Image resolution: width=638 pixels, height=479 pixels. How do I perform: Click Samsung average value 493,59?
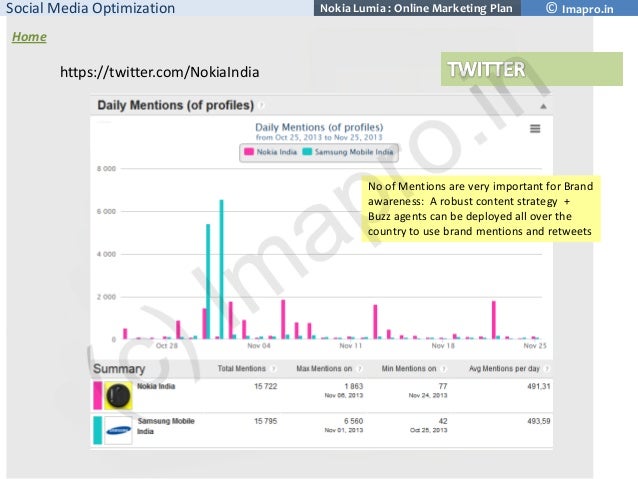(539, 421)
